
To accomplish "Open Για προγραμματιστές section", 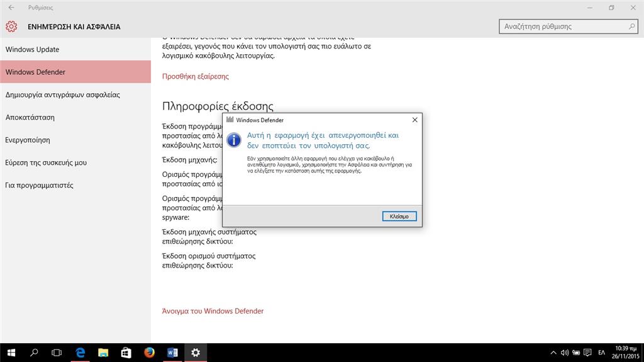I will point(75,185).
